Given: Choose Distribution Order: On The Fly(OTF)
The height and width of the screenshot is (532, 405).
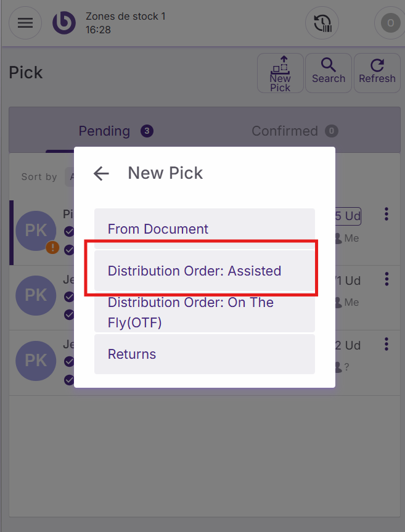Looking at the screenshot, I should 204,313.
